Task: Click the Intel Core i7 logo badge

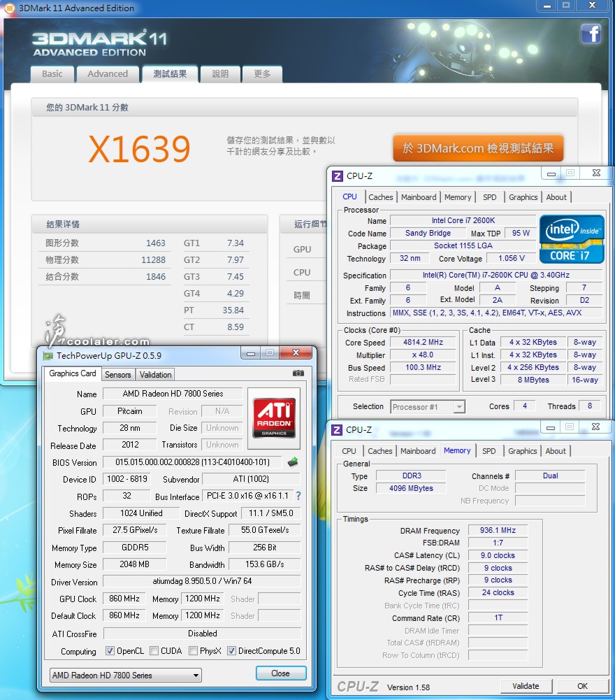Action: [572, 239]
